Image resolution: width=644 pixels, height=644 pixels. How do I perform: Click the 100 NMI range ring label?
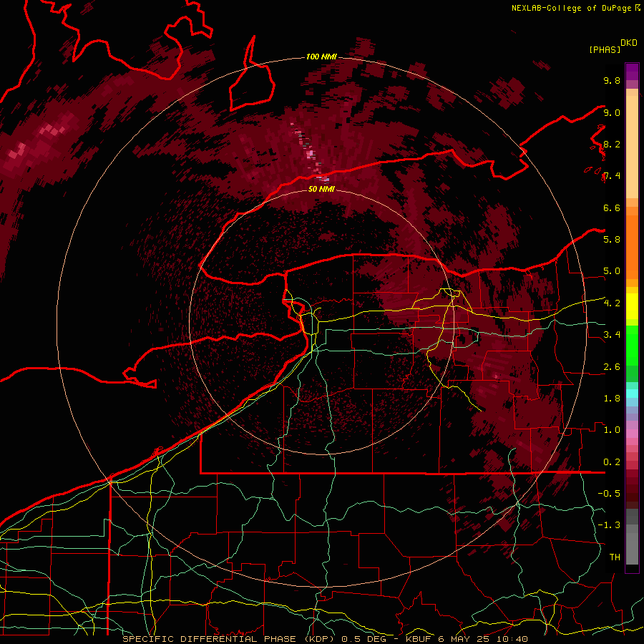(x=321, y=57)
